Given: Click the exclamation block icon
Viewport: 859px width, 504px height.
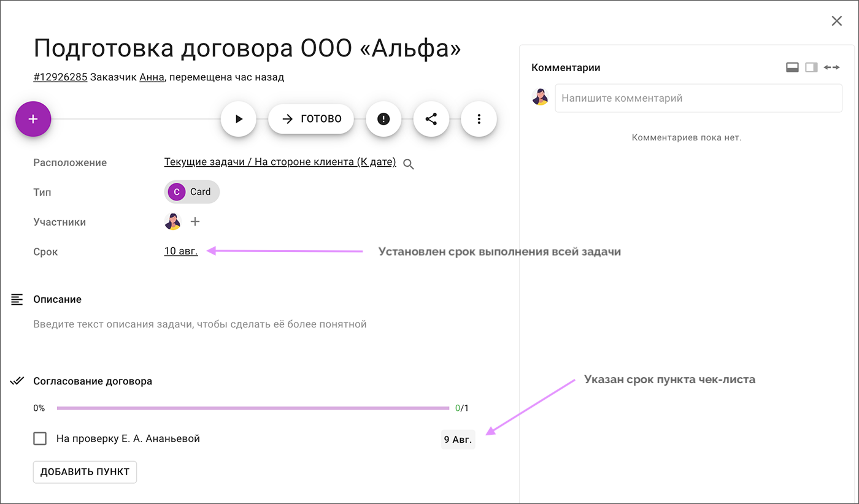Looking at the screenshot, I should pyautogui.click(x=383, y=119).
